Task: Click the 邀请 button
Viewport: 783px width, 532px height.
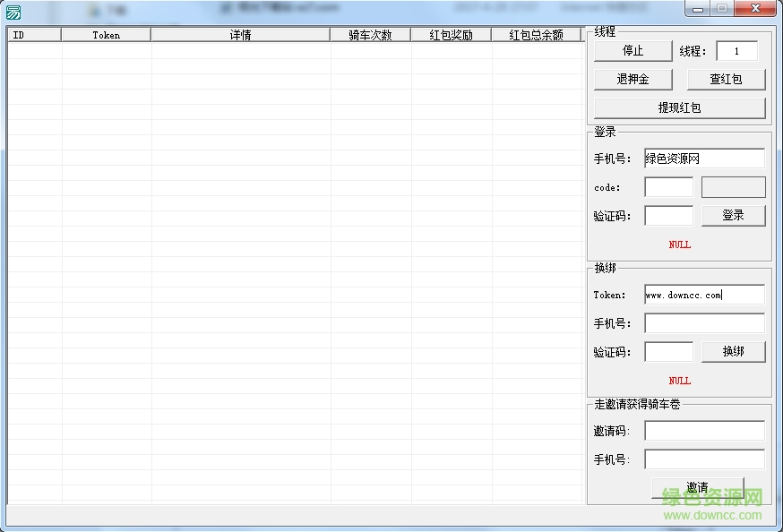Action: [697, 487]
